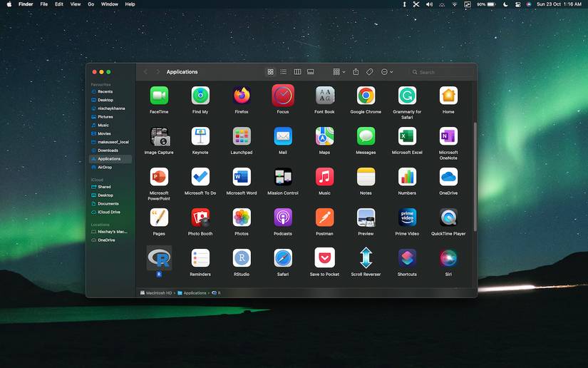Select the Preview app icon
This screenshot has height=368, width=588.
tap(366, 218)
